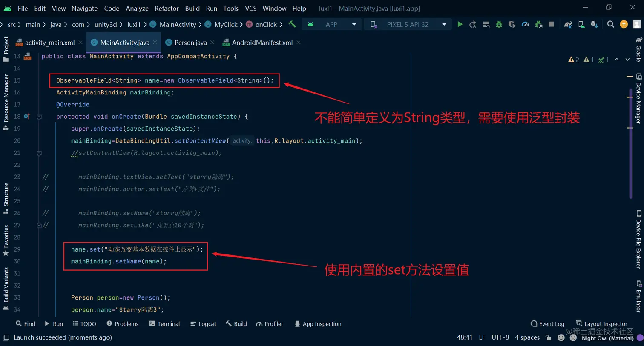Screen dimensions: 644x346
Task: Click the Make Project hammer icon
Action: pyautogui.click(x=292, y=24)
